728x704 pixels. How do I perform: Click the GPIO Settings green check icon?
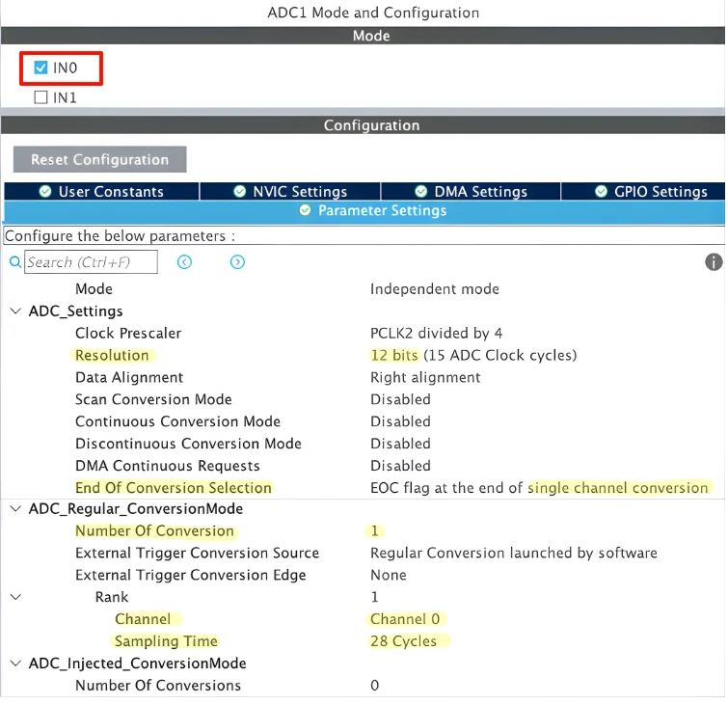pyautogui.click(x=602, y=192)
